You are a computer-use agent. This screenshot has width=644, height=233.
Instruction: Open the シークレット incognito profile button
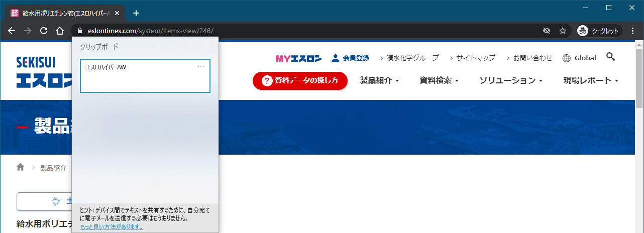599,31
